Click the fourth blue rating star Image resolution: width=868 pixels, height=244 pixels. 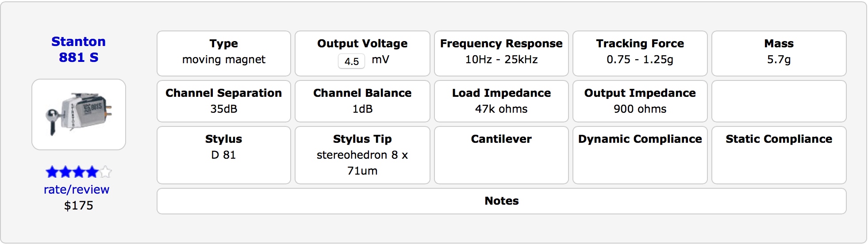92,172
